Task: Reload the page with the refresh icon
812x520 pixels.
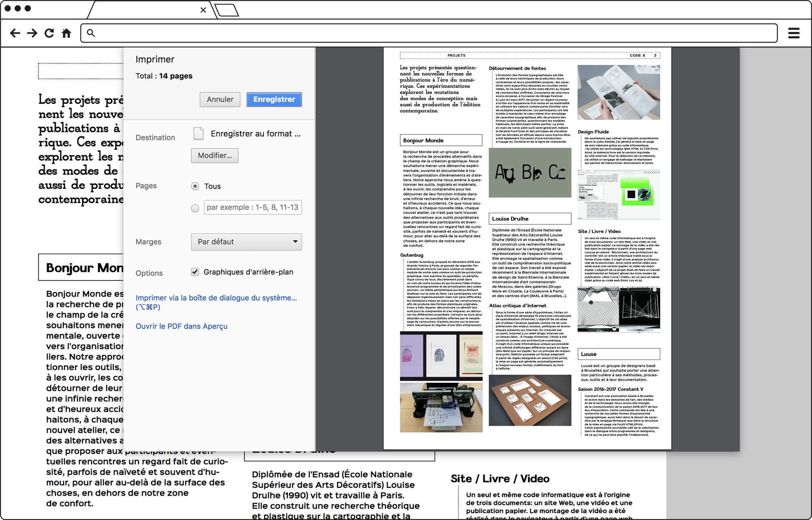Action: pyautogui.click(x=49, y=33)
